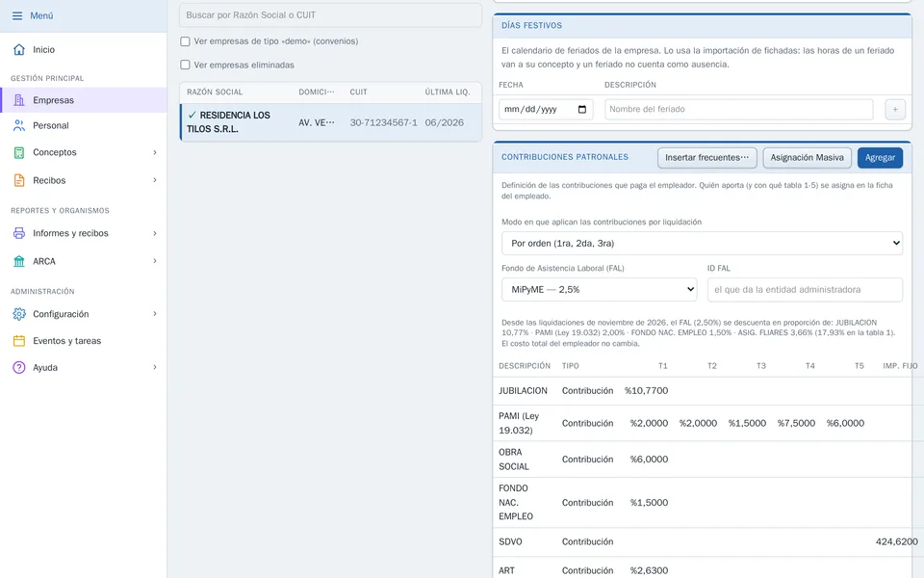This screenshot has height=578, width=924.
Task: Click the Empresas building icon
Action: [19, 100]
